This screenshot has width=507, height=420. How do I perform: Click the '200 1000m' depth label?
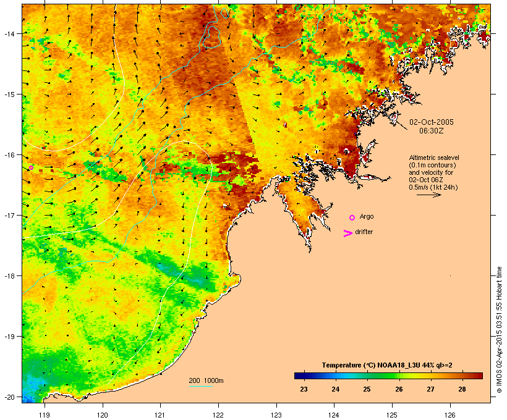pyautogui.click(x=206, y=380)
